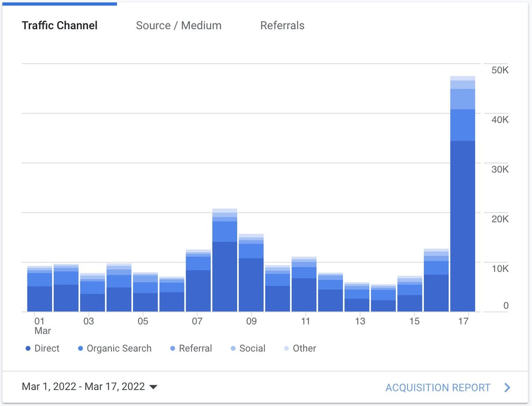This screenshot has width=532, height=406.
Task: Click the Organic Search legend dot
Action: pyautogui.click(x=81, y=348)
